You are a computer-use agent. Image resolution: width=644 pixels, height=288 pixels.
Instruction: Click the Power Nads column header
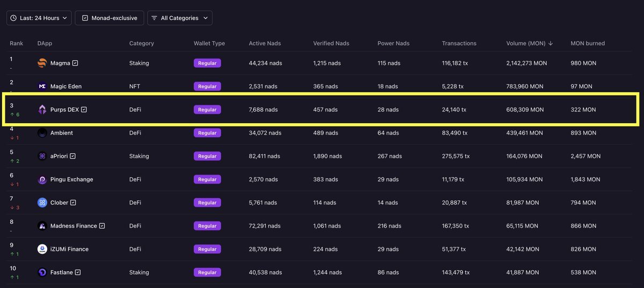(x=394, y=44)
